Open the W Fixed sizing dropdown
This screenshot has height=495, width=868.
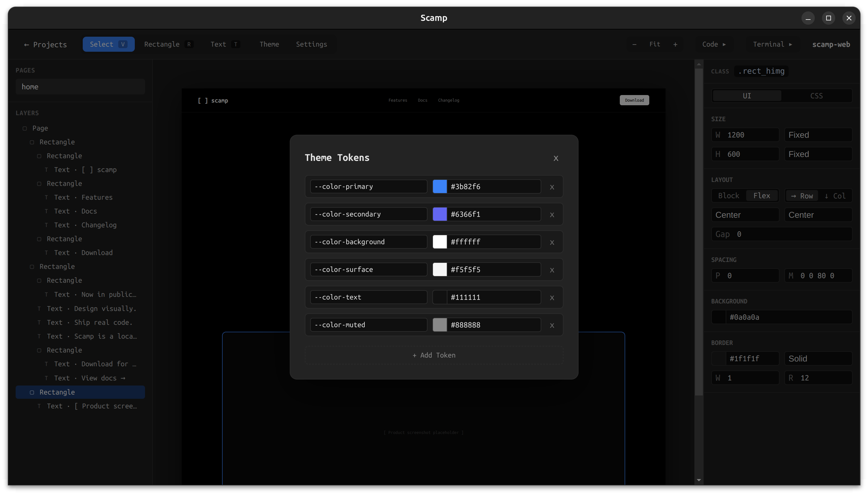click(x=818, y=135)
